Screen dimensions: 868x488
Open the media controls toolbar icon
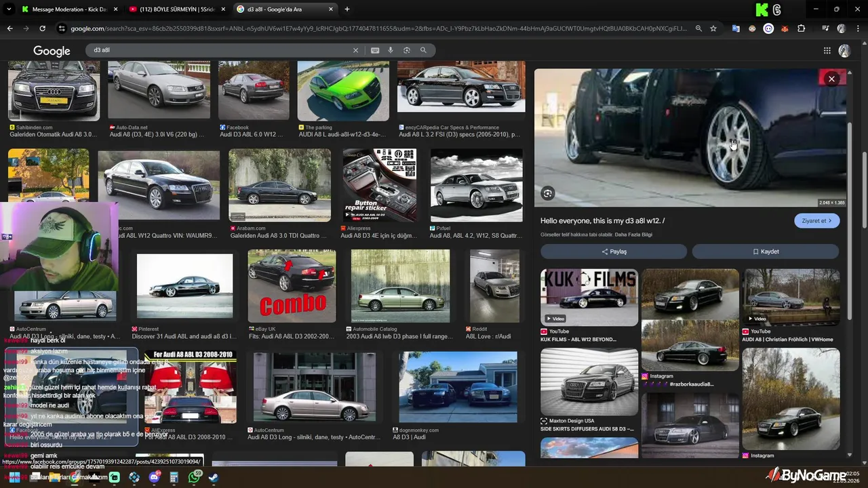825,28
